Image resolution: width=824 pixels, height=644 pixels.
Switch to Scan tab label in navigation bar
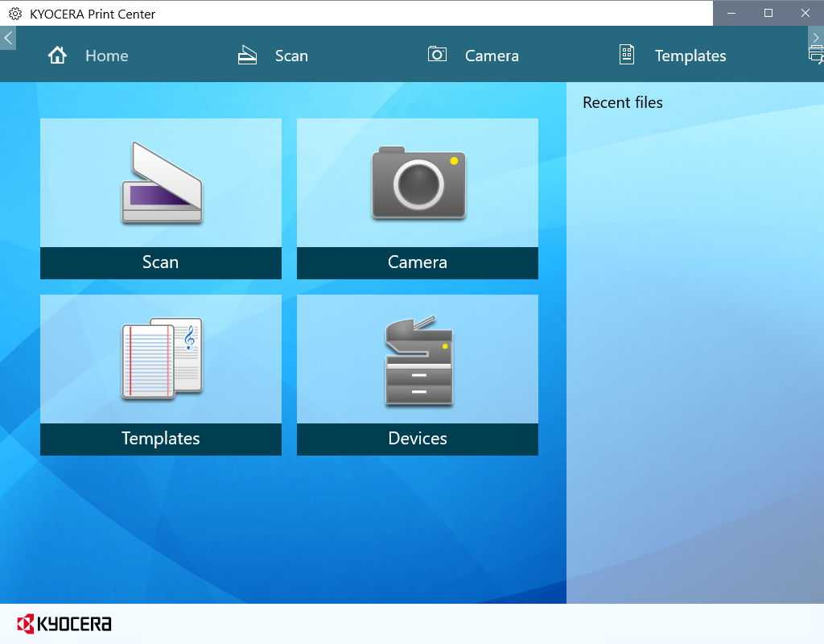[x=291, y=56]
